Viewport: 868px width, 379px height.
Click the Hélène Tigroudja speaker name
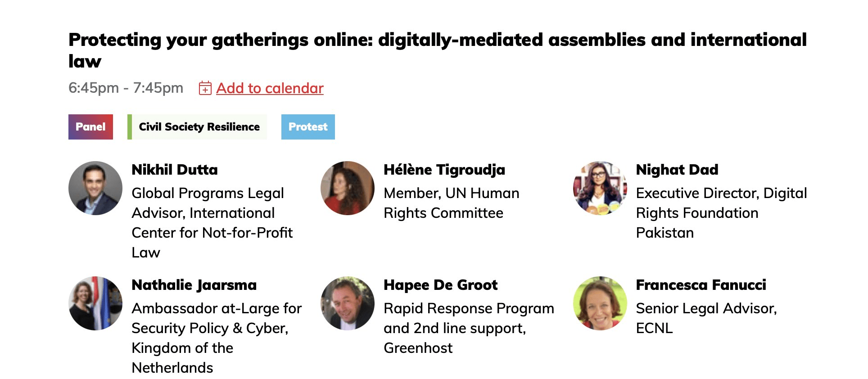[x=444, y=170]
